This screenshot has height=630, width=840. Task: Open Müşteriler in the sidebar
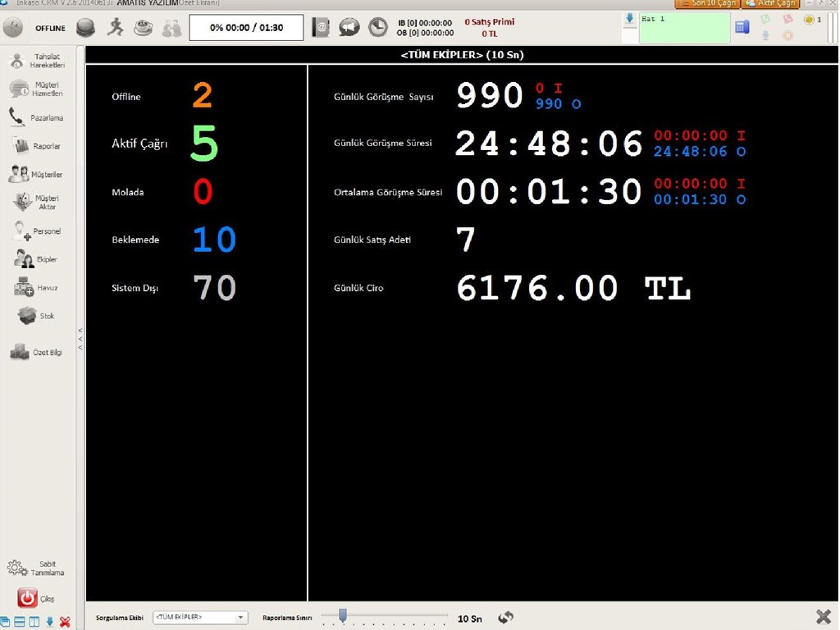point(35,174)
